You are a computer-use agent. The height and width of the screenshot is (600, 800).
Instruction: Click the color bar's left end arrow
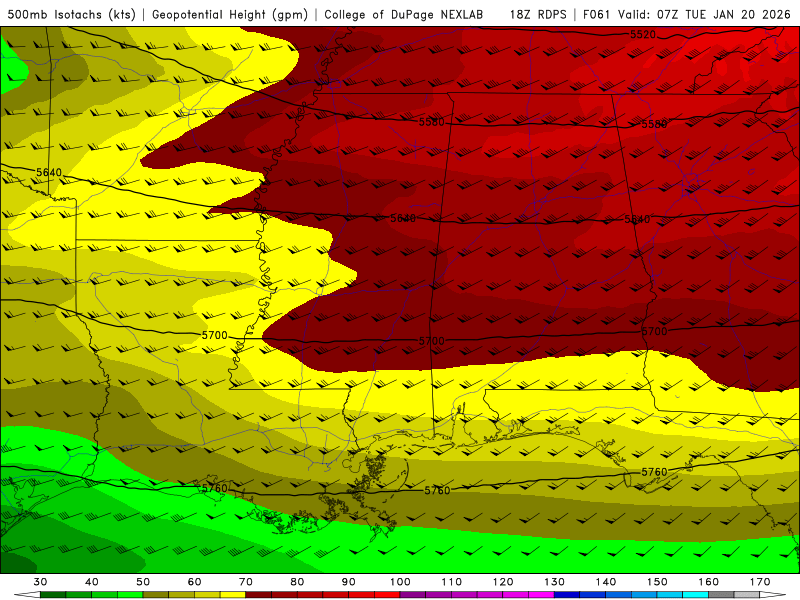[28, 595]
